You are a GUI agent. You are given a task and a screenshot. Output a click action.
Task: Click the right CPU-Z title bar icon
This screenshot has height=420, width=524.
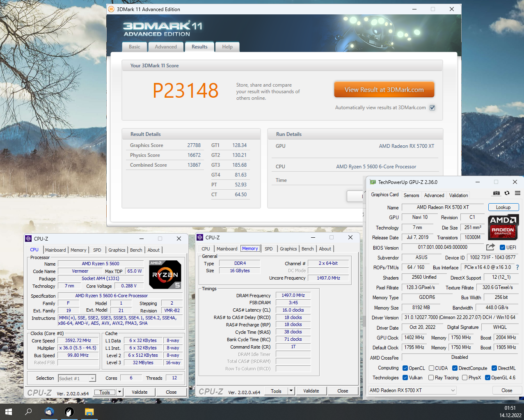tap(200, 237)
